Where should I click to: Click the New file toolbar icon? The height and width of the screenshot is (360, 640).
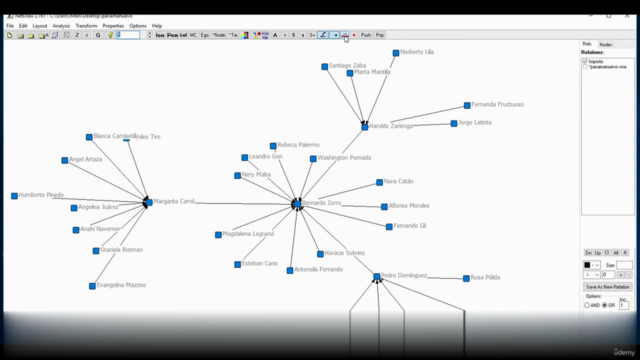coord(9,35)
